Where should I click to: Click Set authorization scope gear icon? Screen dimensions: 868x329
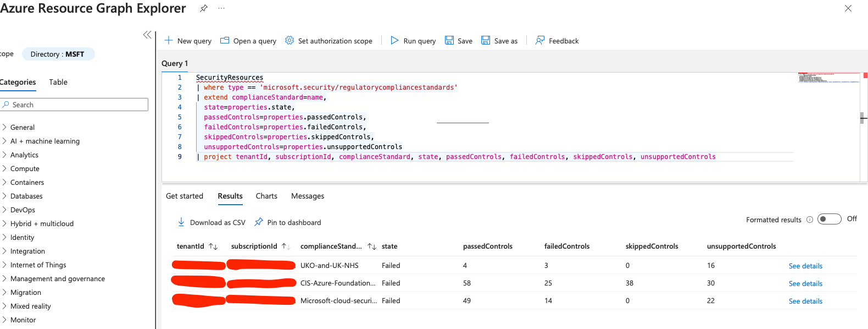click(290, 40)
